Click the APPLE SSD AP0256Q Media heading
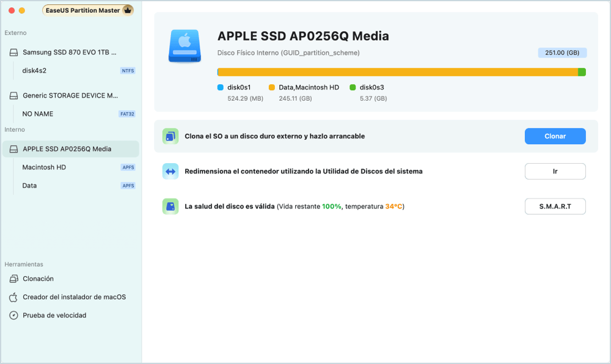The height and width of the screenshot is (364, 611). coord(303,36)
